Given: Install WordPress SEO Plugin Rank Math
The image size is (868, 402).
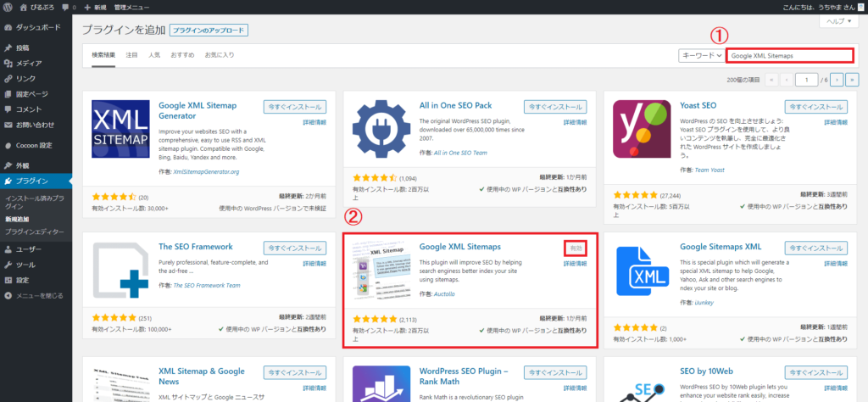Looking at the screenshot, I should (x=556, y=372).
